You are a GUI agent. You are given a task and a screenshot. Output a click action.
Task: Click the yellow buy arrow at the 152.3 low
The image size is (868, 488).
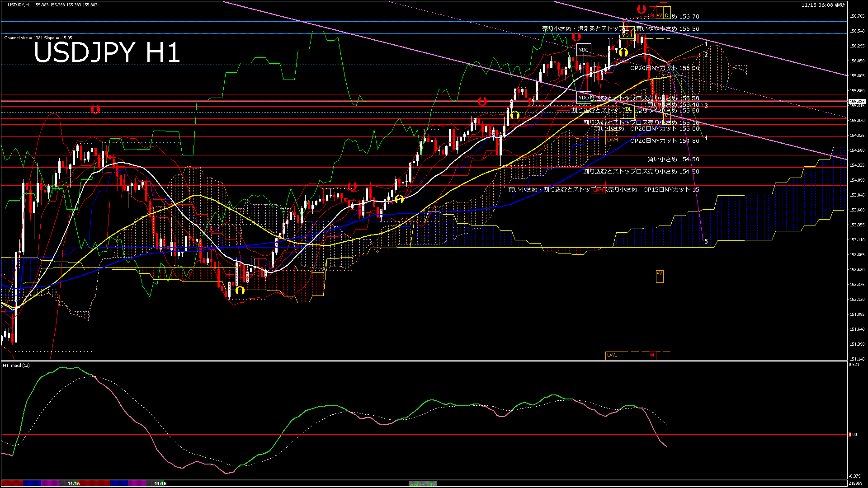click(240, 290)
